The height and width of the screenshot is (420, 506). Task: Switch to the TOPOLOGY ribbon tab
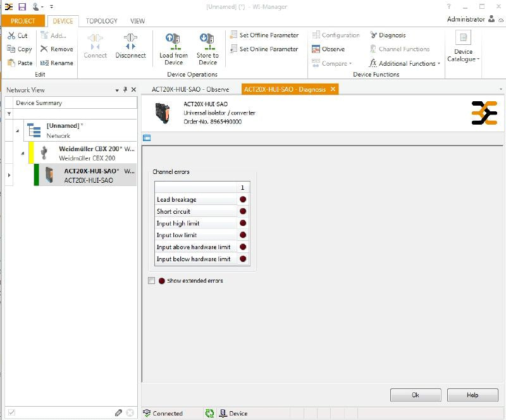point(101,21)
